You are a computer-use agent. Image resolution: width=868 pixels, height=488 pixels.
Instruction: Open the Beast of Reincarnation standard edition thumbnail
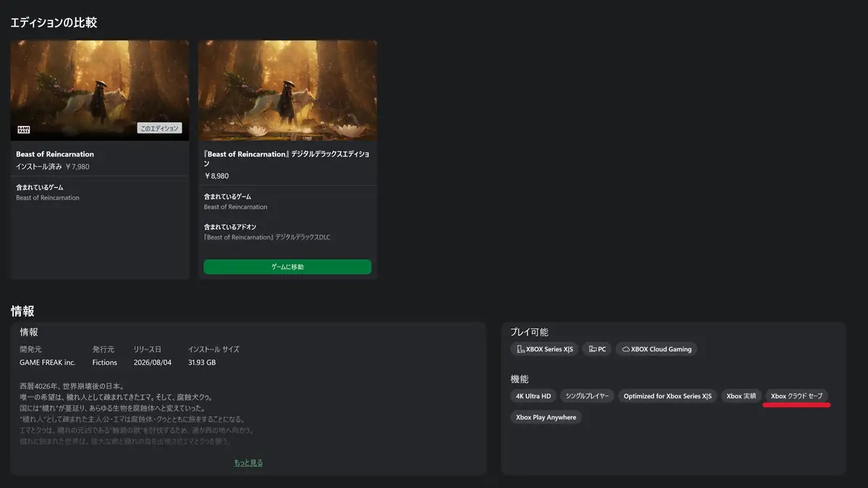(100, 90)
